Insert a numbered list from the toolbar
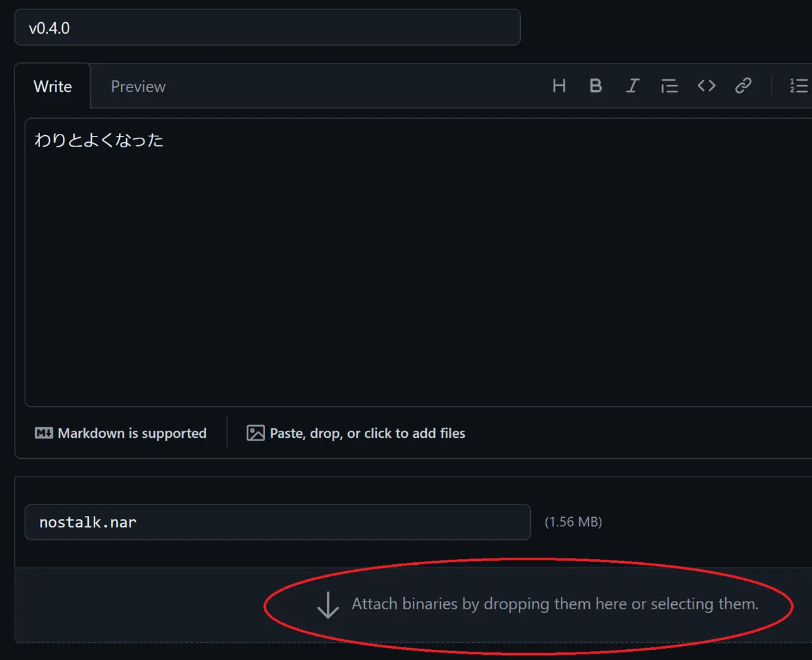This screenshot has height=660, width=812. click(x=798, y=86)
